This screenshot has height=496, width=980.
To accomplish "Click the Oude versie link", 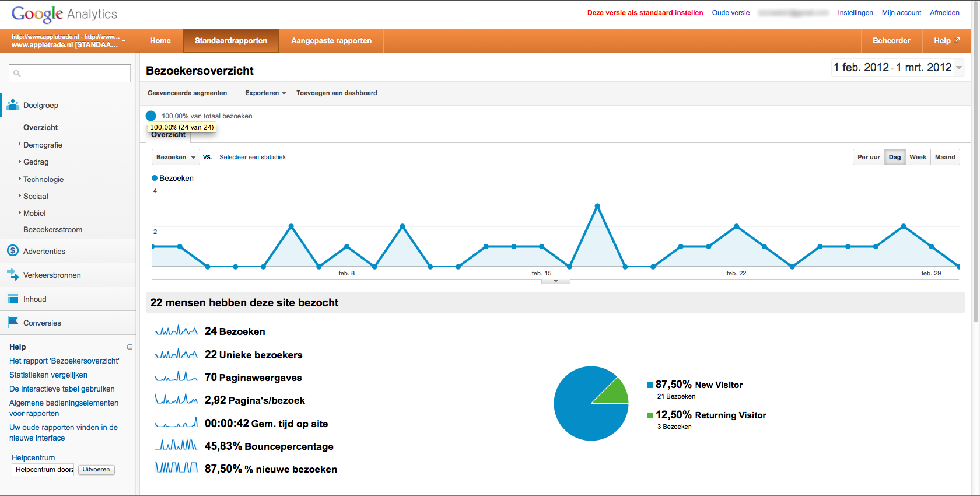I will 731,13.
